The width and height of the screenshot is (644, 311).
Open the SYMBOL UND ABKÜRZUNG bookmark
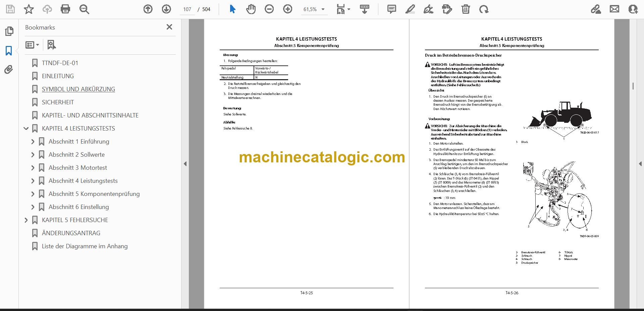[78, 89]
